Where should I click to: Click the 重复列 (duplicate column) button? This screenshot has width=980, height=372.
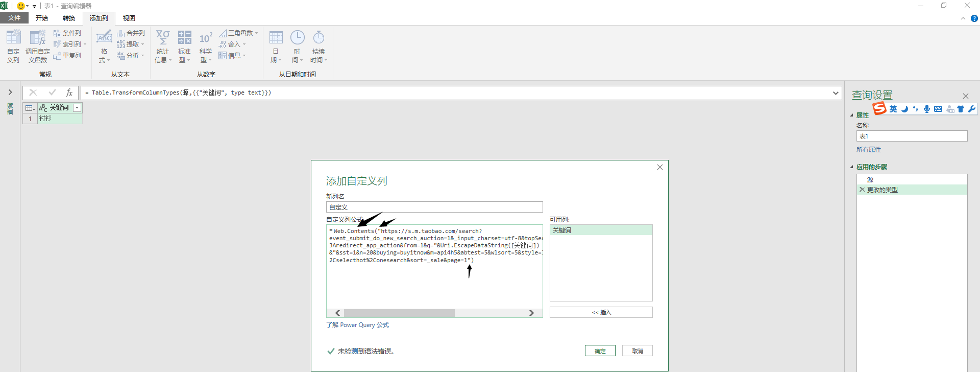pos(67,56)
